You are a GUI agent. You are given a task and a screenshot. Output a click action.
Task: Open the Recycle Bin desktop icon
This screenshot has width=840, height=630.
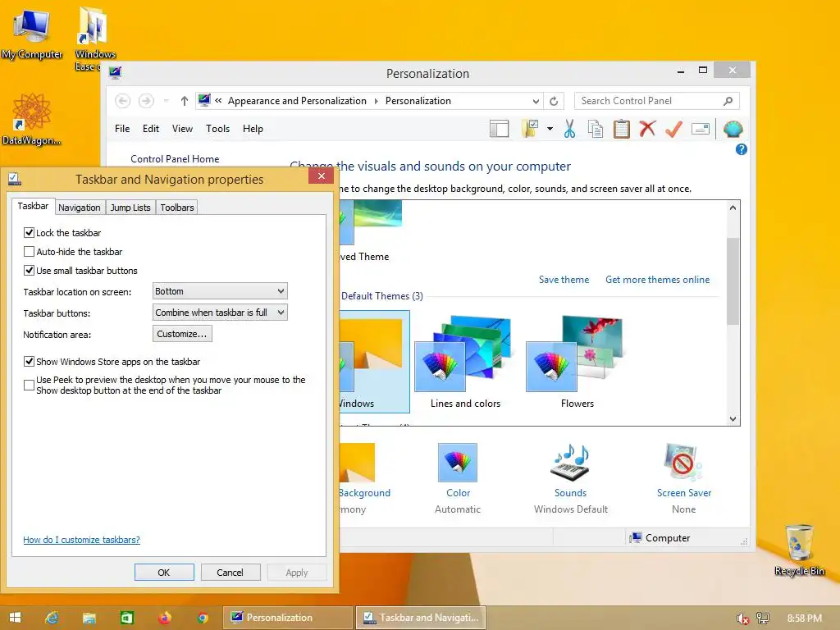click(799, 550)
